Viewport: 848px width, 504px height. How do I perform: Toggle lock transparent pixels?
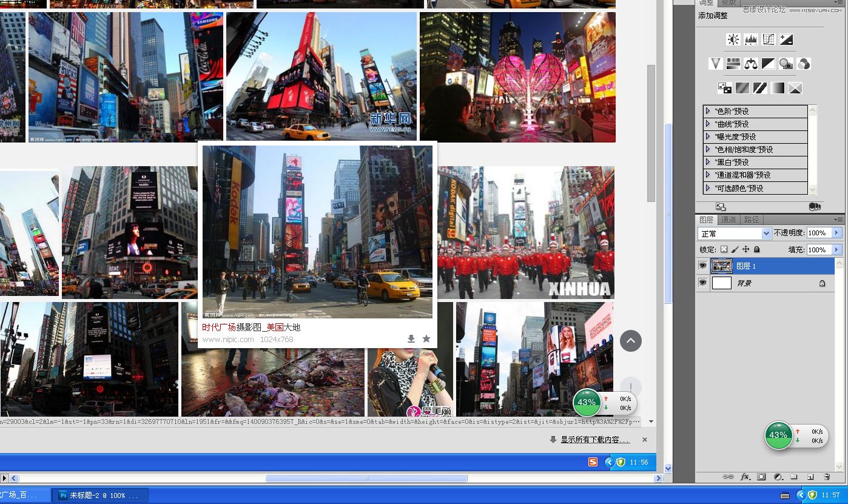pyautogui.click(x=724, y=249)
